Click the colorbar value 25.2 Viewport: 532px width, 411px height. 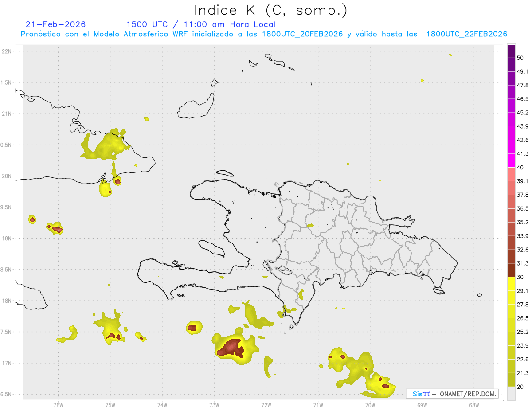pyautogui.click(x=523, y=332)
